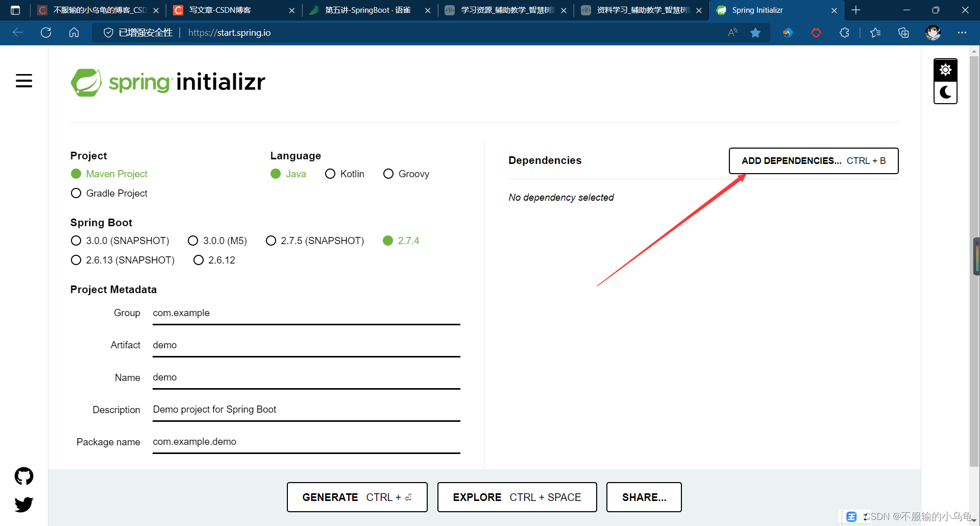Select Groovy language
The image size is (980, 526).
click(x=406, y=174)
